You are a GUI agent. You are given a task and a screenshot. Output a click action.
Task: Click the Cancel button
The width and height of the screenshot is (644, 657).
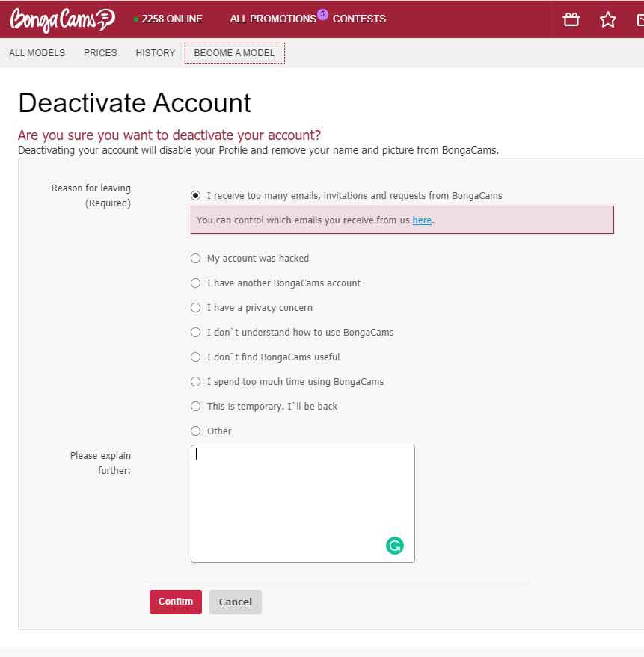tap(235, 602)
